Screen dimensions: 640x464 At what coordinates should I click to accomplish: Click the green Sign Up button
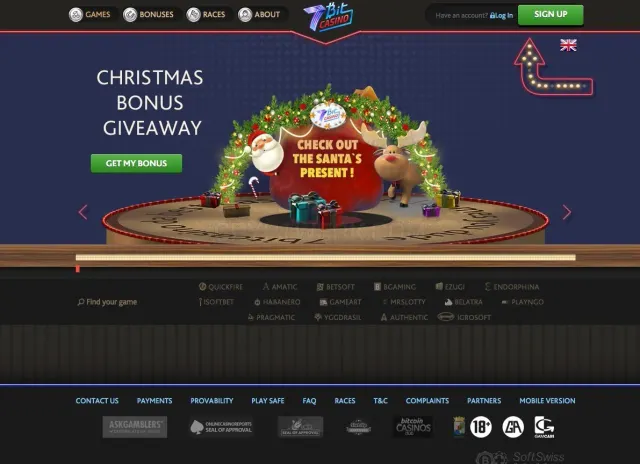point(551,15)
